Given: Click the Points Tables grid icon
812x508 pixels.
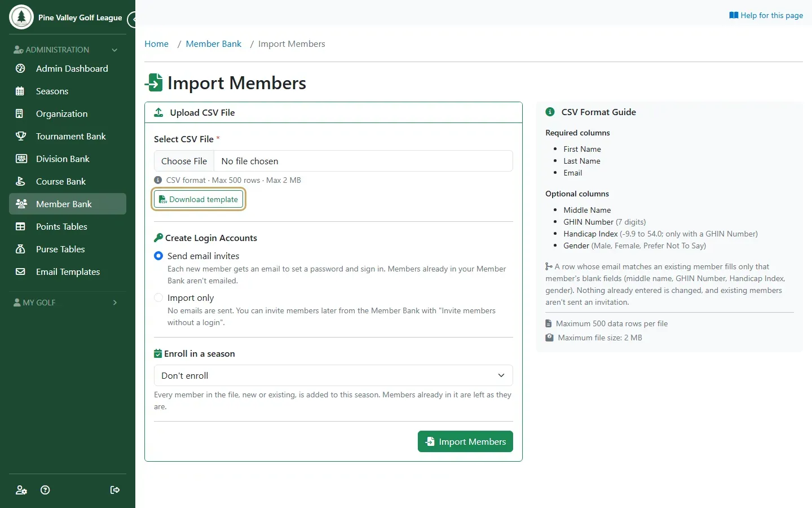Looking at the screenshot, I should coord(20,226).
